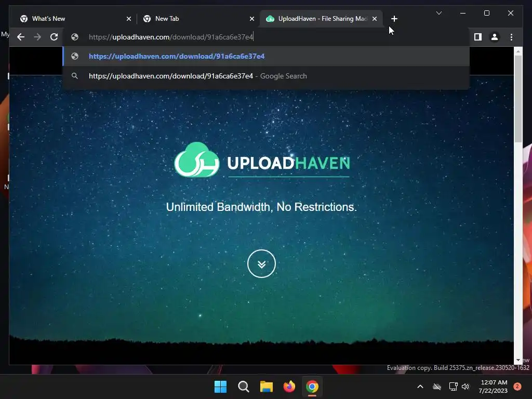
Task: Open a new tab with plus button
Action: [394, 19]
